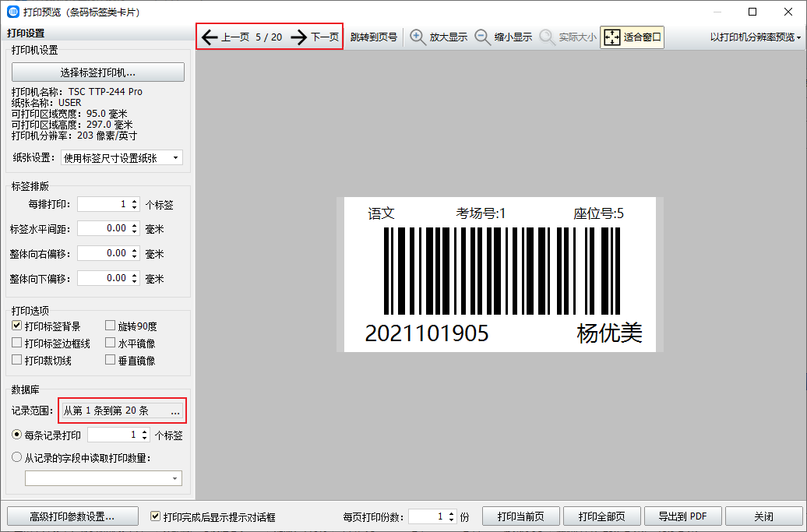Click the close button at bottom
This screenshot has width=807, height=532.
click(763, 516)
